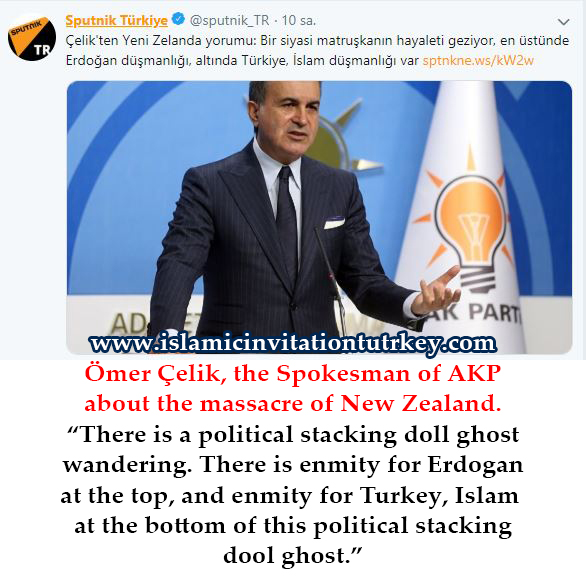Click the blue verified badge

point(178,19)
